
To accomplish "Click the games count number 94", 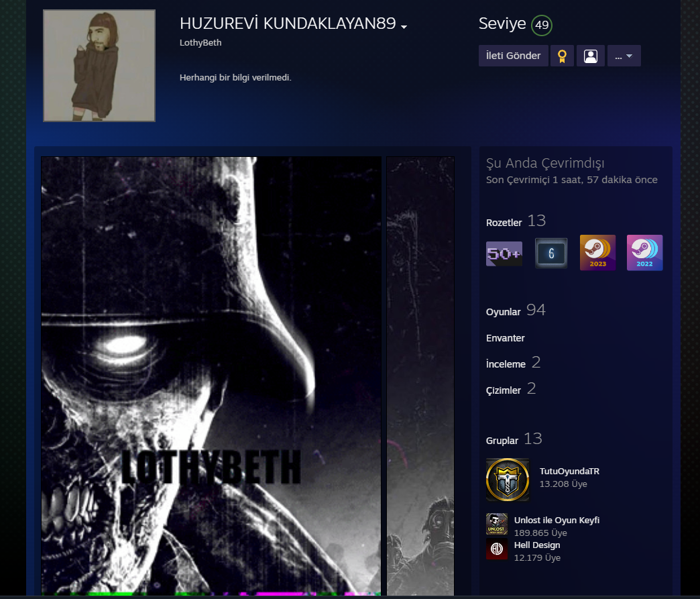I will coord(536,310).
